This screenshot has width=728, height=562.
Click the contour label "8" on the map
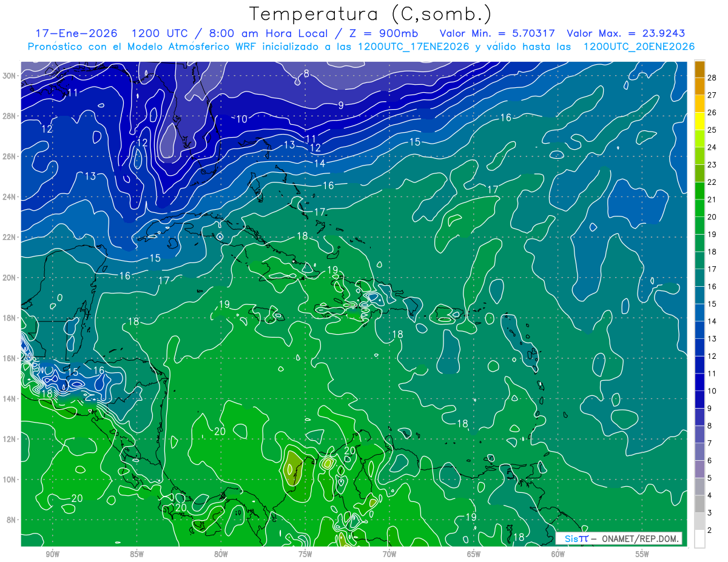[306, 74]
